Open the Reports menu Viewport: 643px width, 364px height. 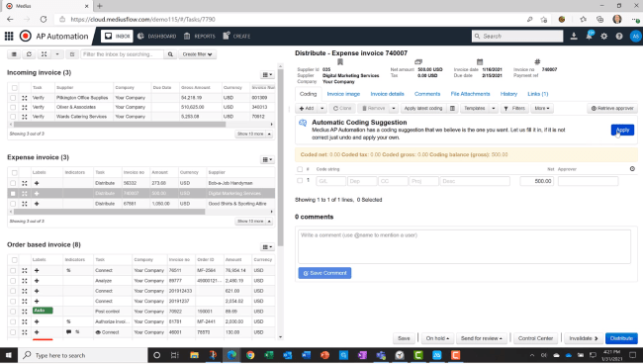(199, 36)
